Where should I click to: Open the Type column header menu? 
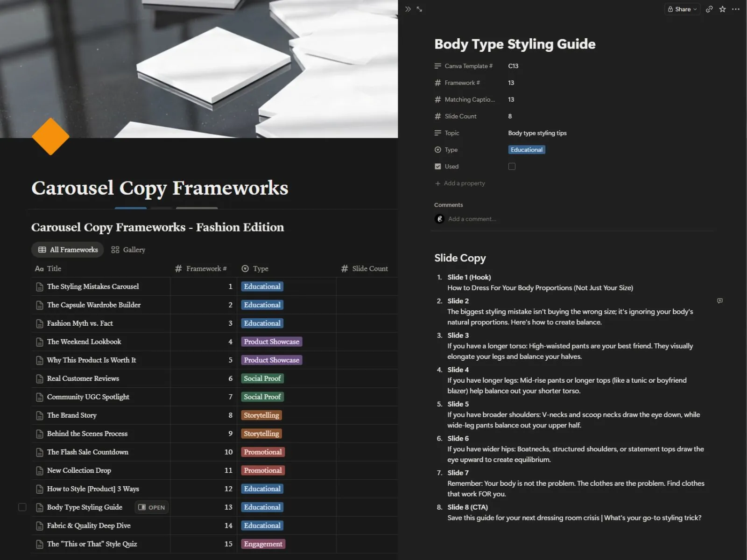(x=255, y=268)
